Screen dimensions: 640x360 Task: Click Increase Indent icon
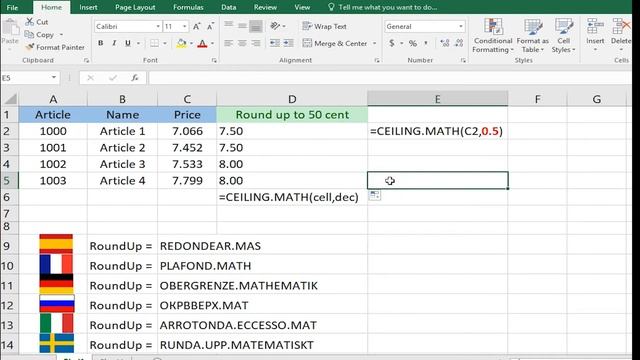[x=288, y=43]
